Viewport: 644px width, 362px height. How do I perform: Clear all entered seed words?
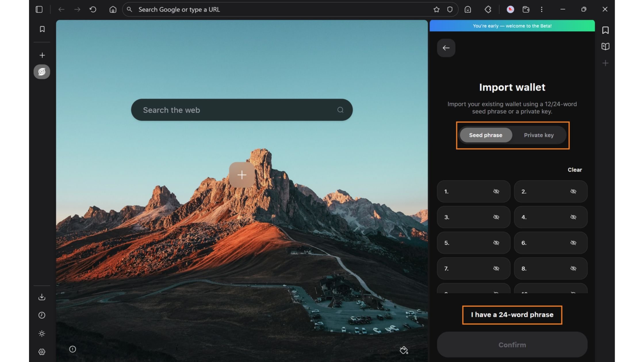(575, 170)
